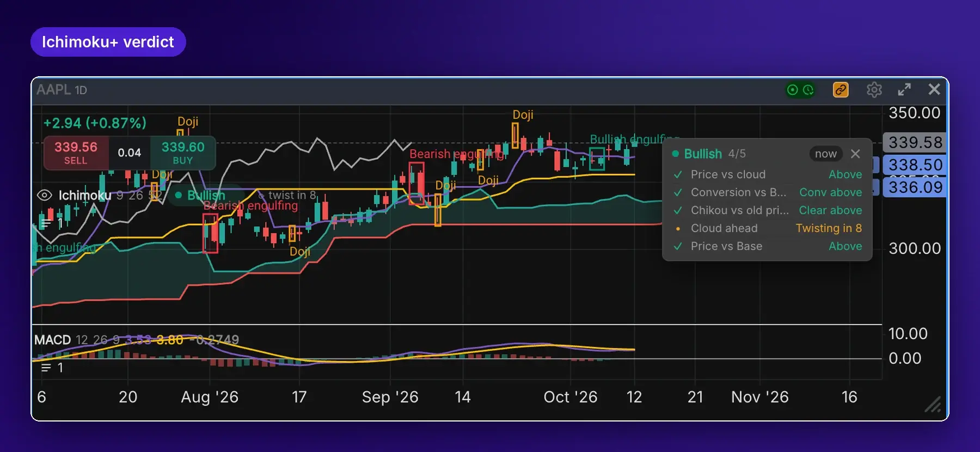Click the 'twist in 8' legend note
The image size is (980, 452).
click(x=287, y=195)
